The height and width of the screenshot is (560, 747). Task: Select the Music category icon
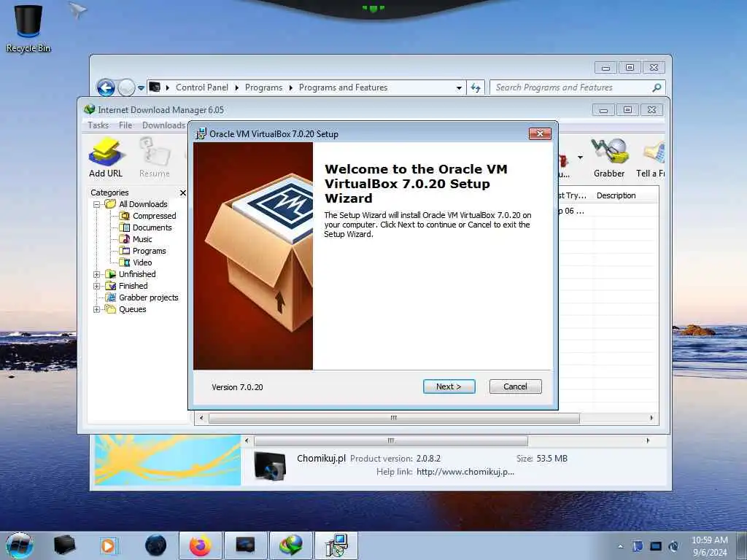coord(124,239)
